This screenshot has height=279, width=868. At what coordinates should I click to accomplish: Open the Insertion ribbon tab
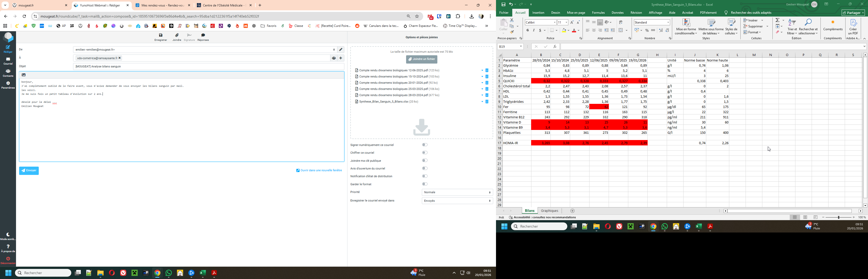click(538, 13)
